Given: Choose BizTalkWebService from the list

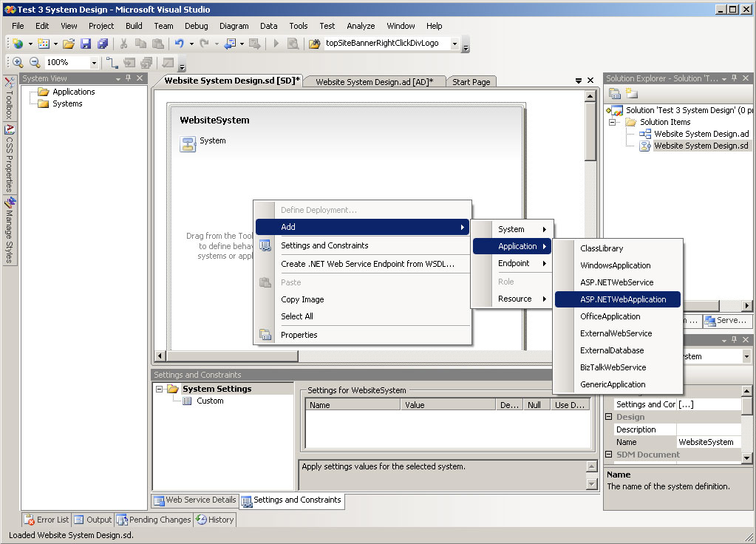Looking at the screenshot, I should (618, 367).
